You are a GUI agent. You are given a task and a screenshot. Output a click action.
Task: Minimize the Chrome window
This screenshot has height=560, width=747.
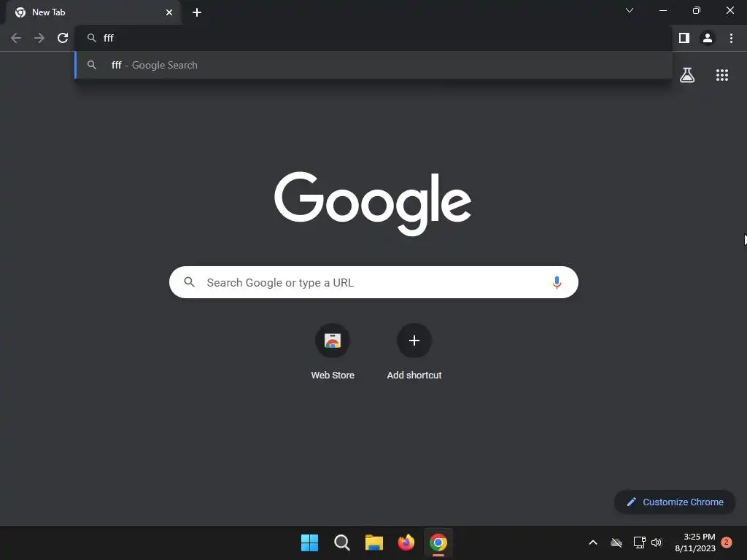click(x=662, y=10)
